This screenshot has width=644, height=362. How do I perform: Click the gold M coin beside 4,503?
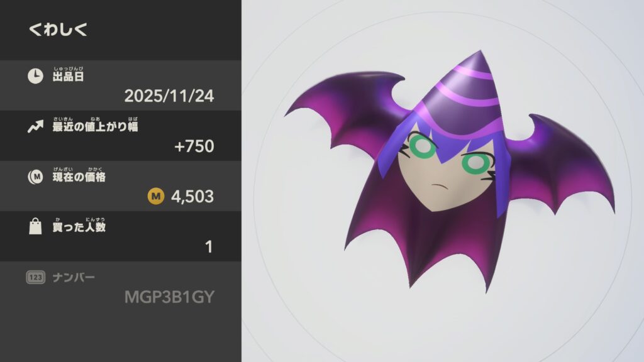tap(156, 196)
